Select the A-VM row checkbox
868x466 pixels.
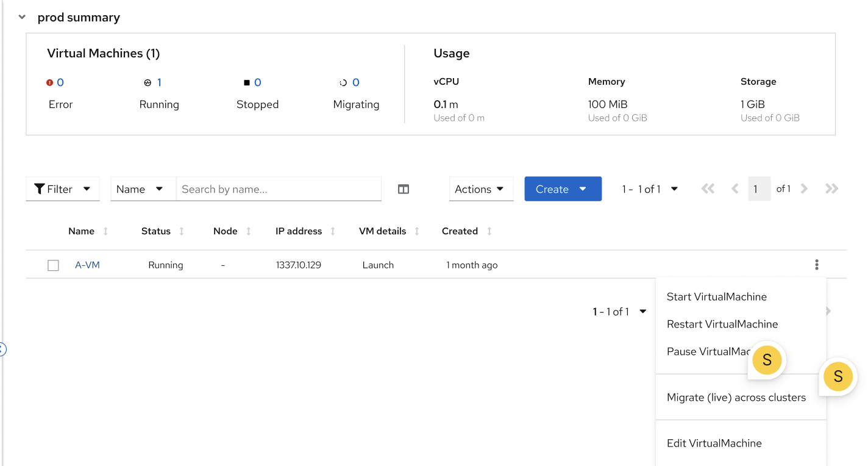54,265
